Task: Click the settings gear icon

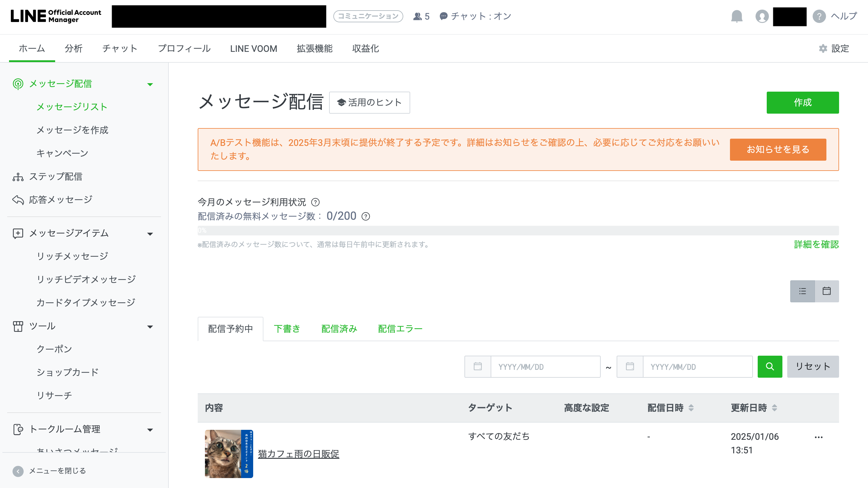Action: click(823, 49)
